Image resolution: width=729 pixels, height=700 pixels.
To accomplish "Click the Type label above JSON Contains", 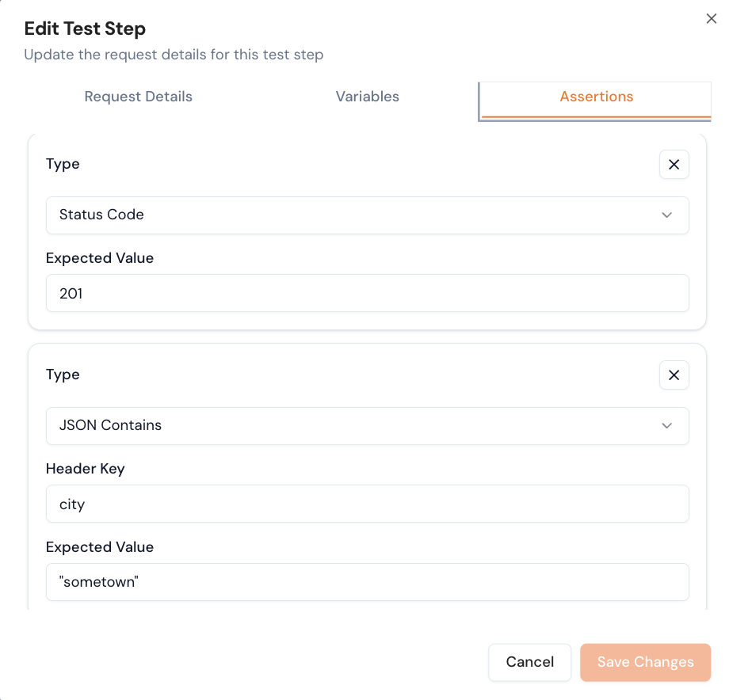I will tap(63, 375).
